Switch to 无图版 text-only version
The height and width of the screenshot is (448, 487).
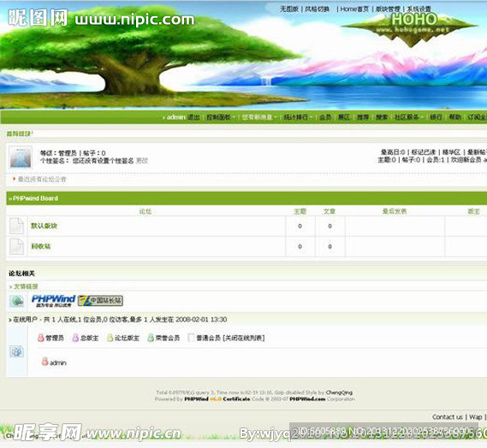(289, 9)
